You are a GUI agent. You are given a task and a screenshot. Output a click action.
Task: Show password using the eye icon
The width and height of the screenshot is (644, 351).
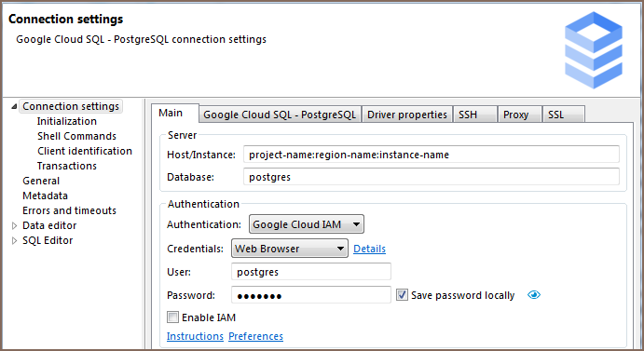point(534,295)
